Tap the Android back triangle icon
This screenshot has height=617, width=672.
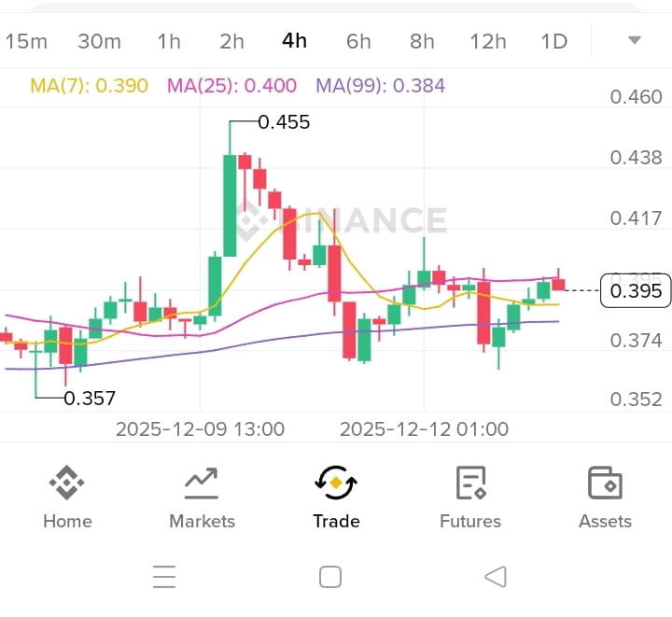coord(496,577)
